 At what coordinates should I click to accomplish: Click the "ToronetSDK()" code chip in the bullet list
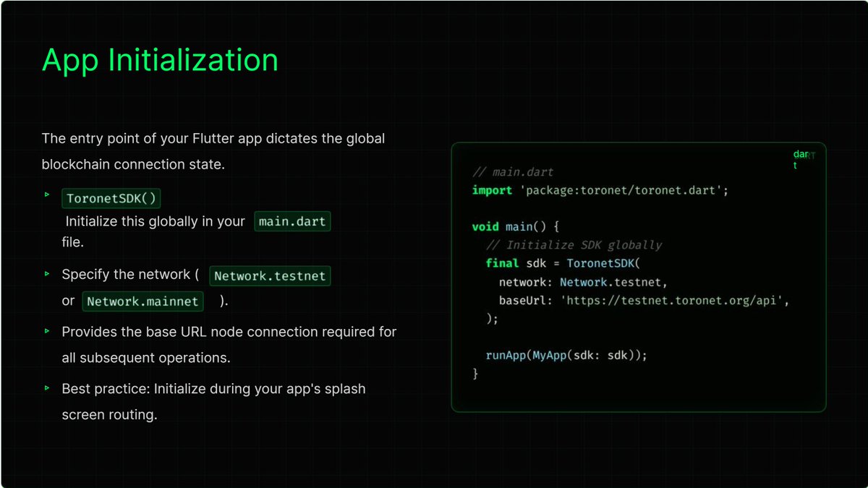coord(111,198)
